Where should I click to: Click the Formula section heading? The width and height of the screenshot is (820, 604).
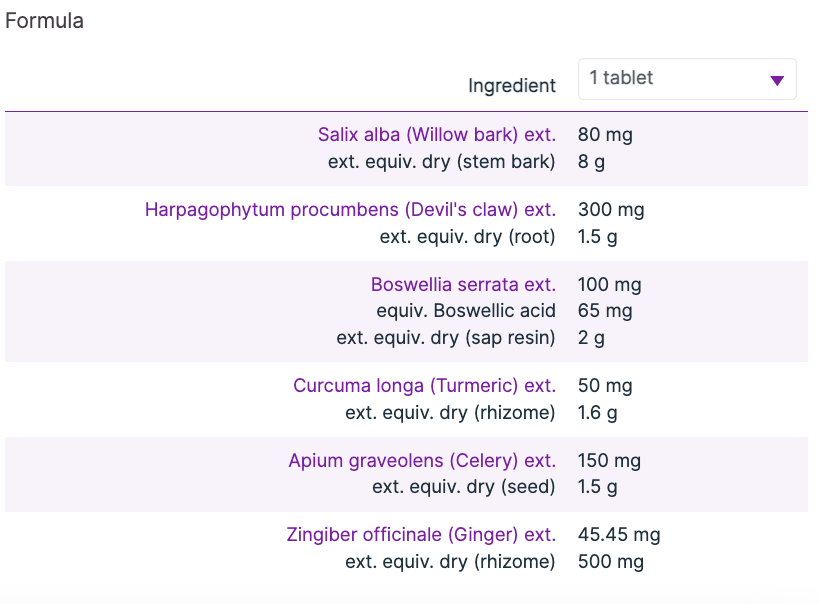click(45, 21)
